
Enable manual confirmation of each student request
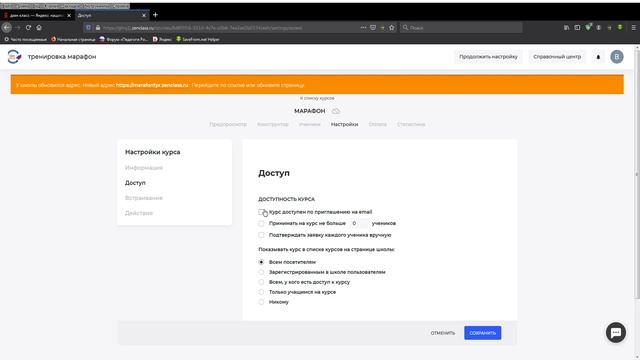(261, 235)
